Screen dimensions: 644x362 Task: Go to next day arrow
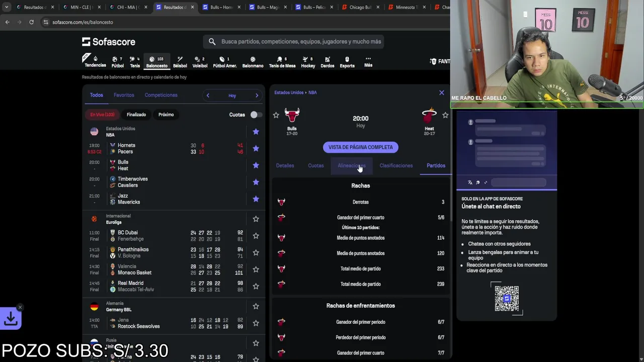click(x=257, y=96)
